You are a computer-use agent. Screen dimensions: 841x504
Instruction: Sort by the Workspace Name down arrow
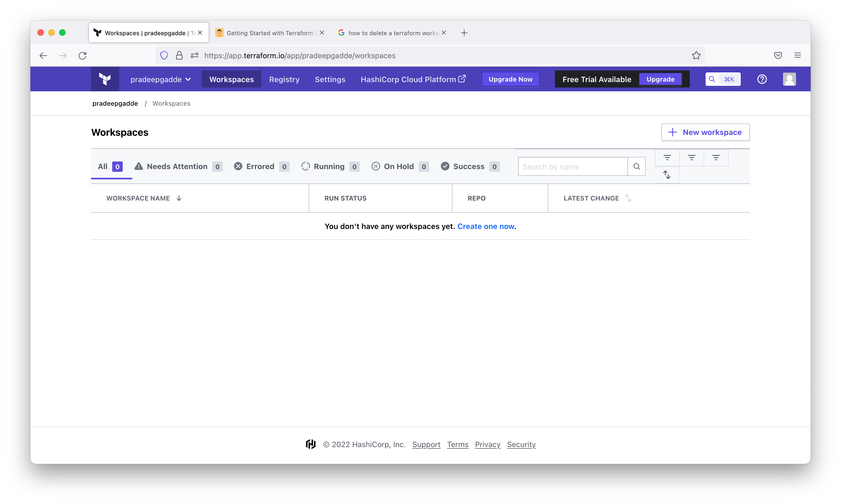179,198
